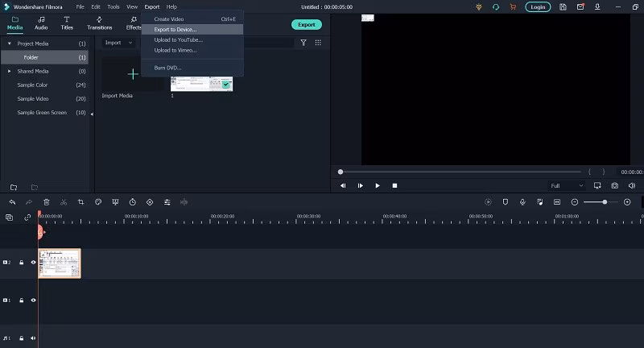Open the Import dropdown
Image resolution: width=644 pixels, height=348 pixels.
tap(118, 43)
